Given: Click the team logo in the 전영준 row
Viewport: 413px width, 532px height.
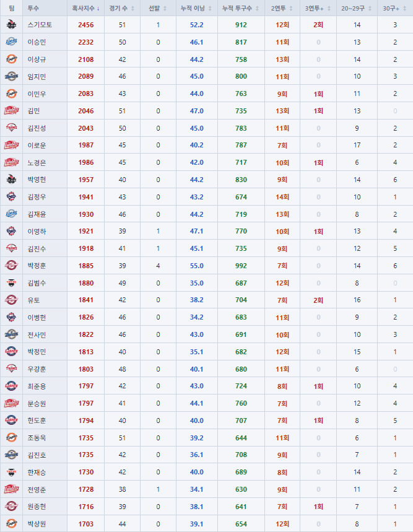Looking at the screenshot, I should pyautogui.click(x=11, y=489).
